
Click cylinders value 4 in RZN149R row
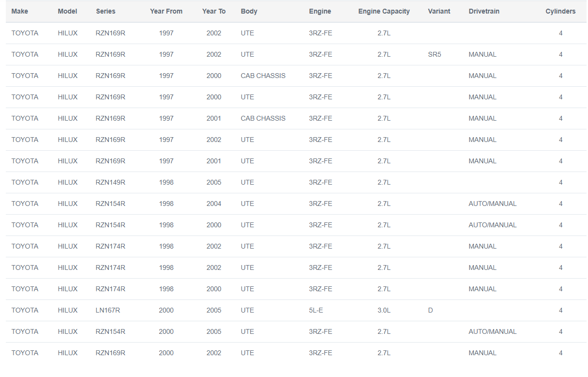click(x=560, y=182)
